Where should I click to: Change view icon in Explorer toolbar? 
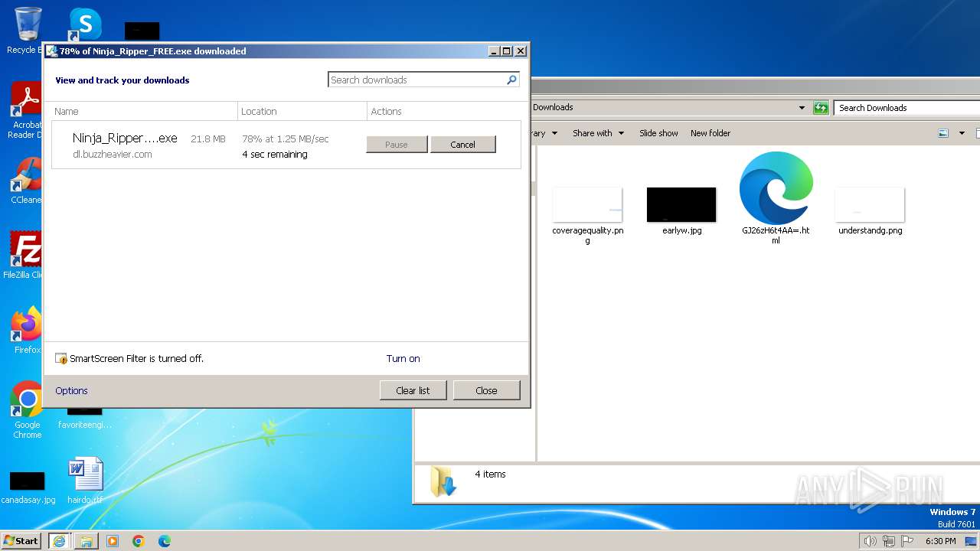(x=943, y=133)
